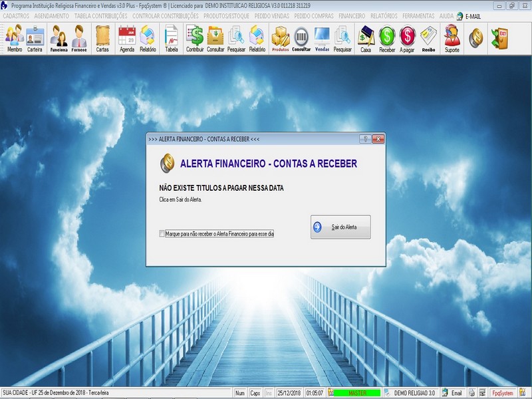The height and width of the screenshot is (399, 532).
Task: Click the FpqSystem status bar label
Action: click(x=503, y=393)
